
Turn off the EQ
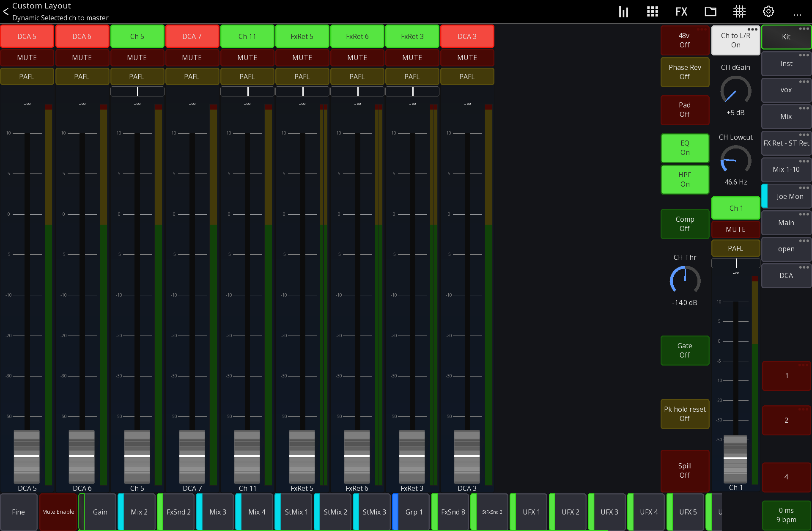(685, 148)
